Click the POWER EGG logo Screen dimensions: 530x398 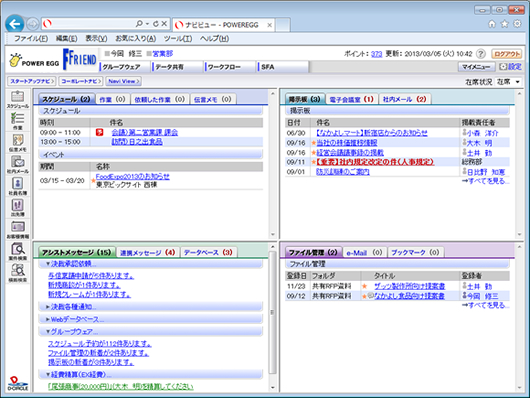pos(34,60)
